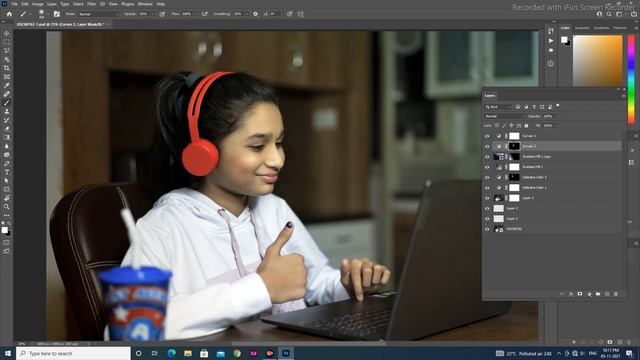Image resolution: width=640 pixels, height=360 pixels.
Task: Hide the Selective Color 2 layer
Action: tap(487, 178)
